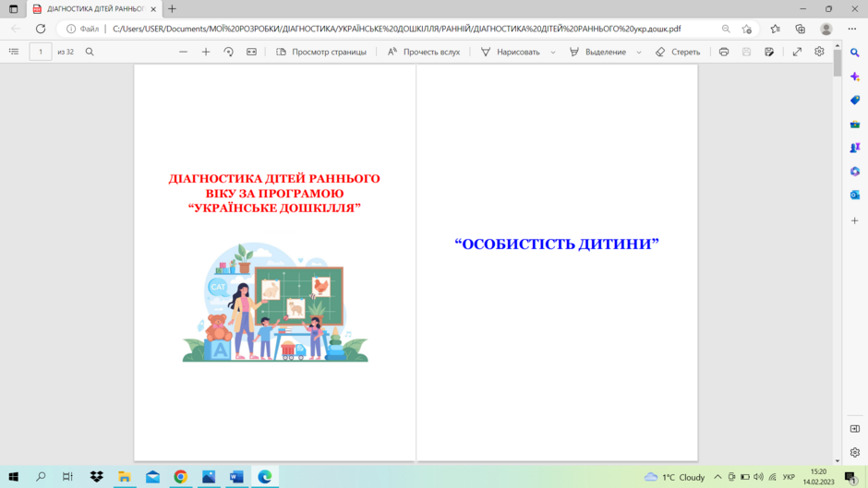868x488 pixels.
Task: Hide the sidebar toggle icon
Action: click(x=855, y=429)
